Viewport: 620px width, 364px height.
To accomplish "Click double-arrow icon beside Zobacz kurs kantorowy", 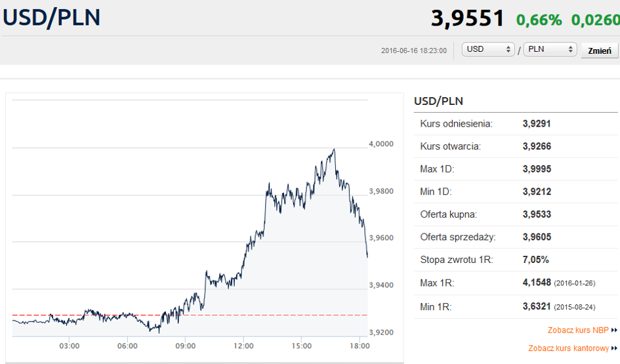I will [x=614, y=348].
